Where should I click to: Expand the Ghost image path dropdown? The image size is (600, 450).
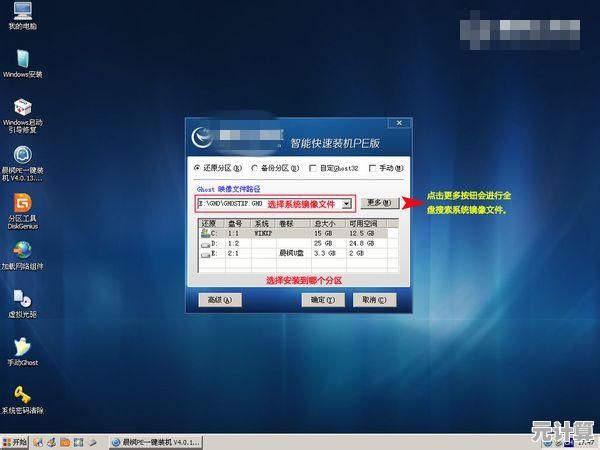(346, 203)
